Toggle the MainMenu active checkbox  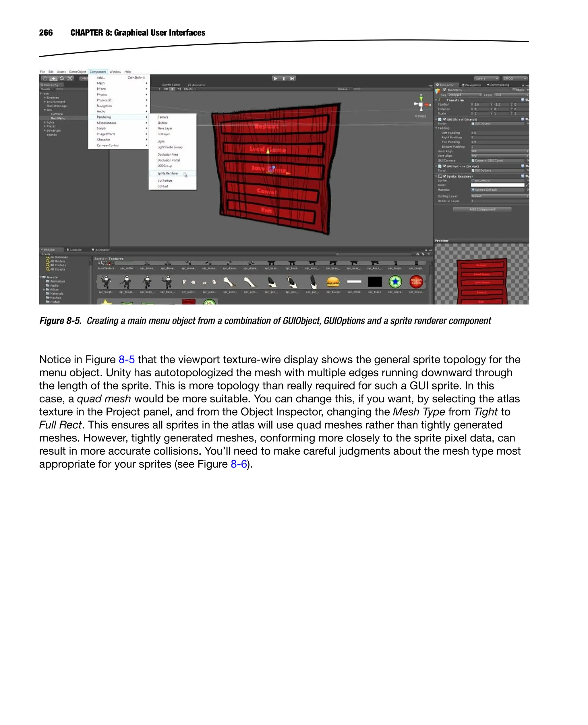pos(444,90)
